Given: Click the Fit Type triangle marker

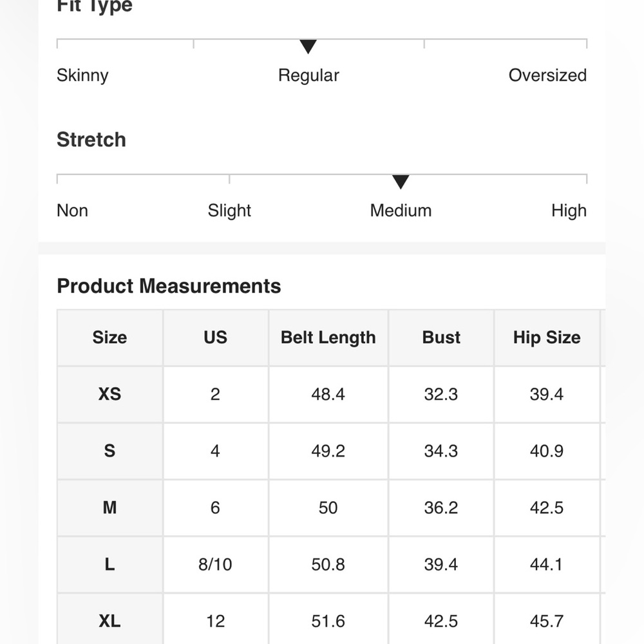Looking at the screenshot, I should point(308,46).
